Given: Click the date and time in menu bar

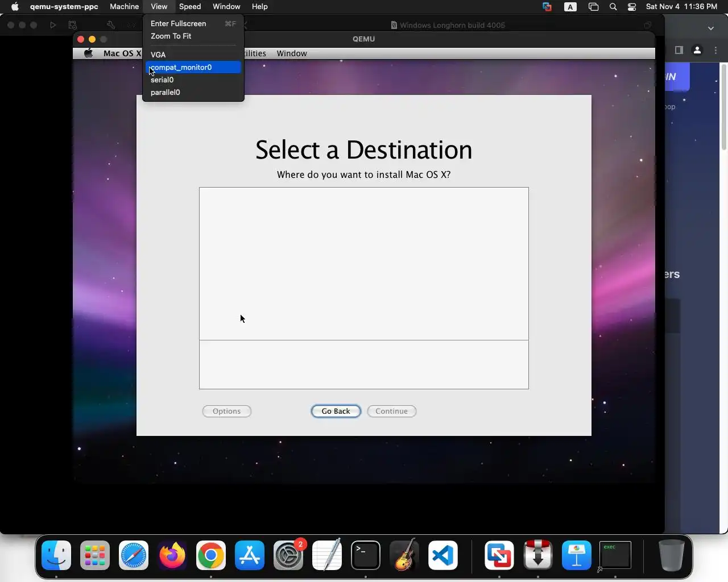Looking at the screenshot, I should 681,6.
